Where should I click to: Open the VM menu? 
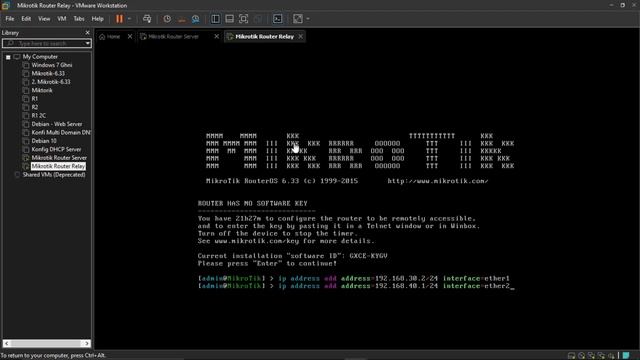(62, 19)
